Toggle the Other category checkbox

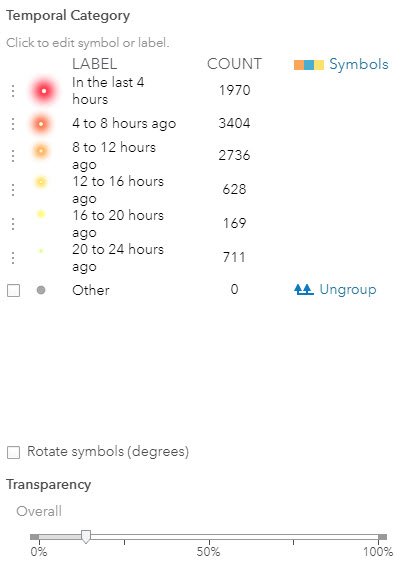(13, 291)
